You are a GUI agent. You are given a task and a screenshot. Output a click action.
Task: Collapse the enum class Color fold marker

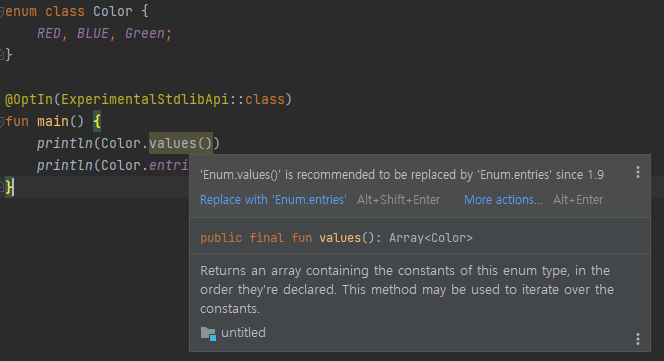pyautogui.click(x=2, y=12)
